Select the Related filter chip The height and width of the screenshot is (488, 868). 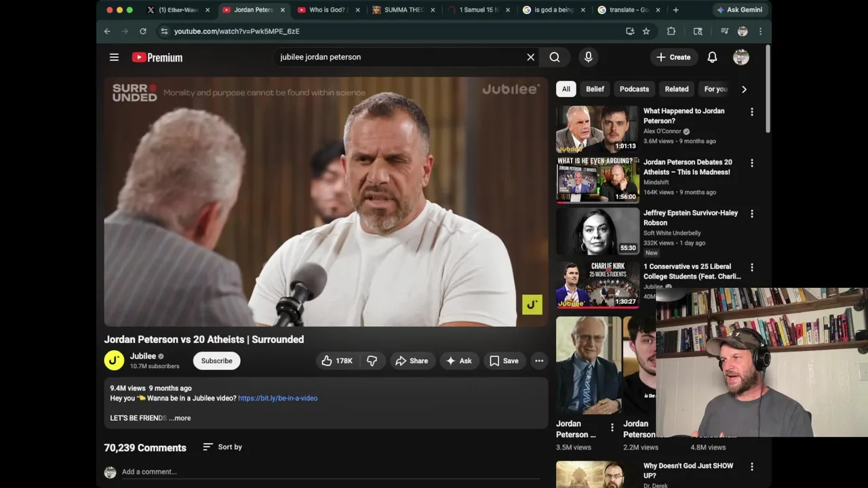point(676,89)
